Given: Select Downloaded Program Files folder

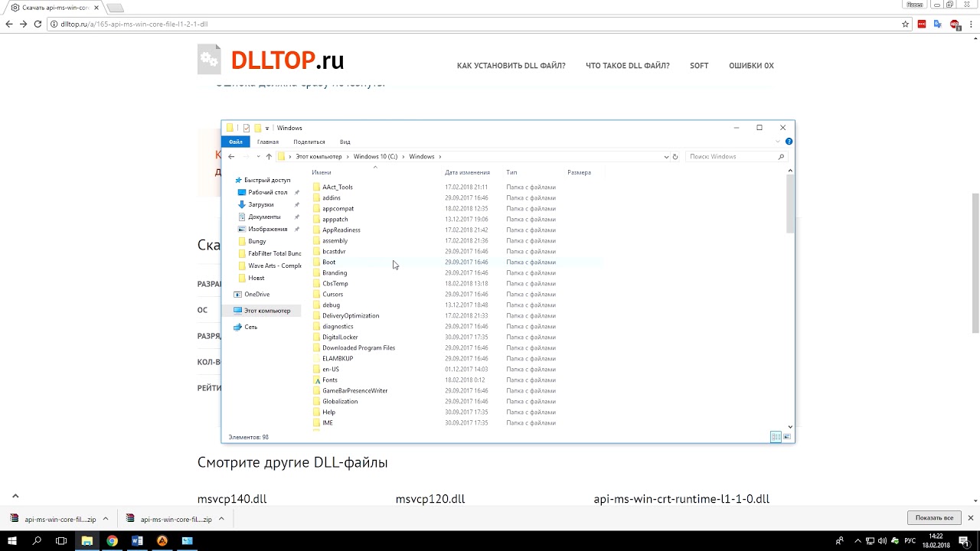Looking at the screenshot, I should pyautogui.click(x=358, y=347).
